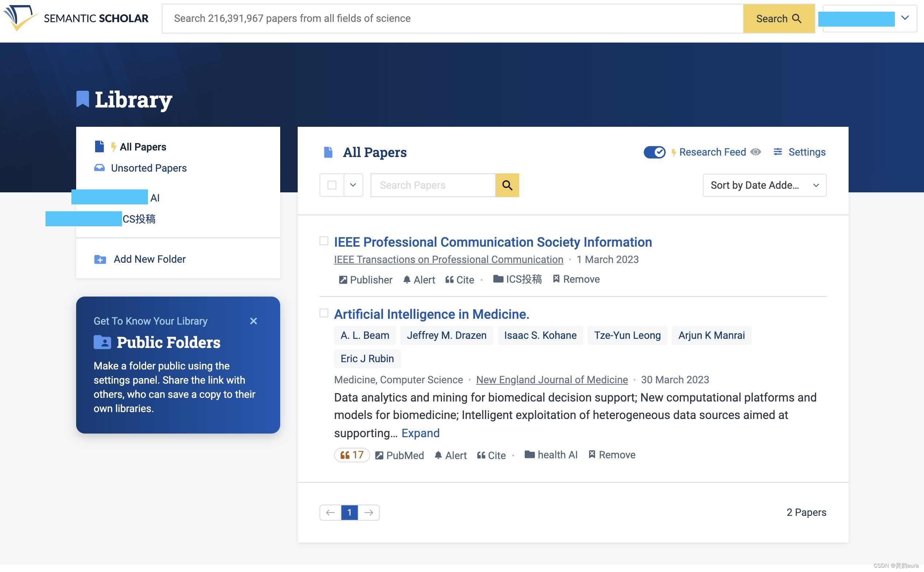Viewport: 924px width, 572px height.
Task: Click the Research Feed eye icon
Action: tap(755, 152)
